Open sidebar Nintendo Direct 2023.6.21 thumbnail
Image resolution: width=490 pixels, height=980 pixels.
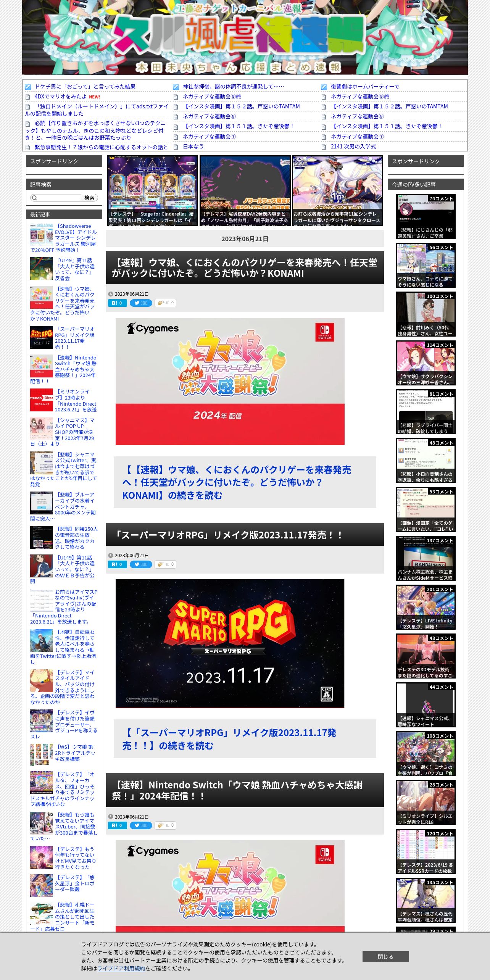pyautogui.click(x=42, y=400)
